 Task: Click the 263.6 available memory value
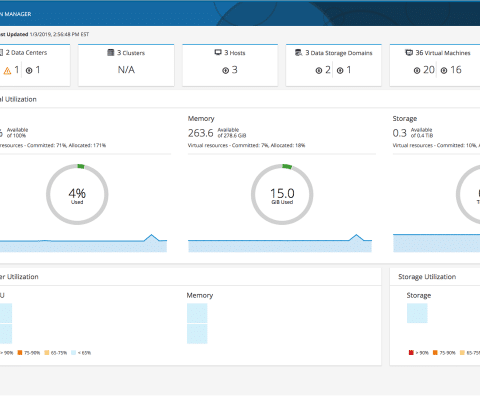coord(200,133)
